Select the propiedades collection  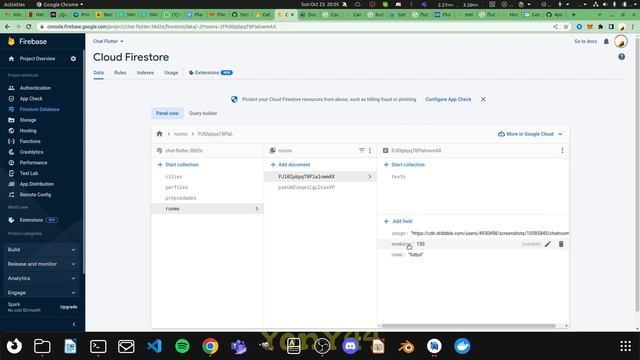(181, 198)
